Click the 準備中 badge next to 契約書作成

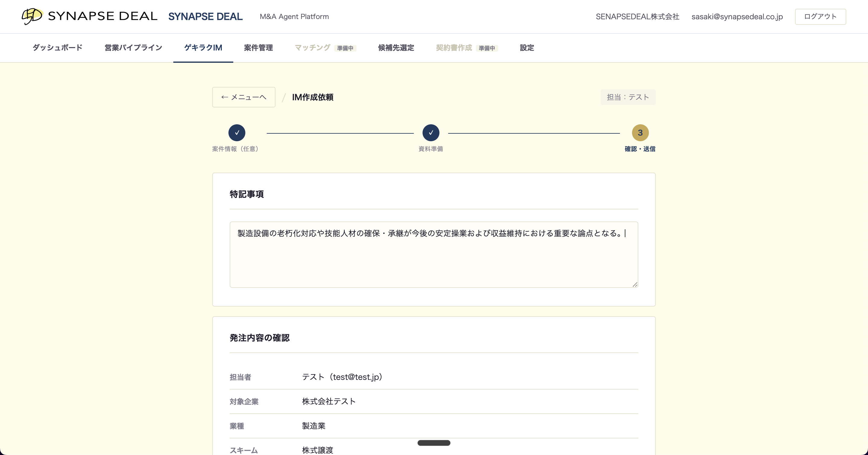(486, 48)
